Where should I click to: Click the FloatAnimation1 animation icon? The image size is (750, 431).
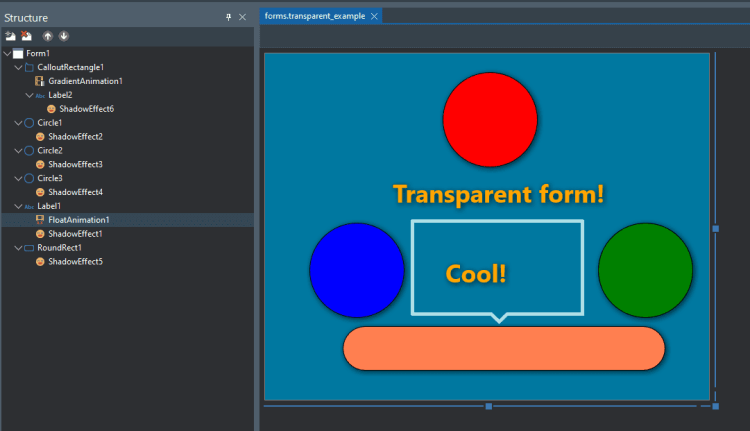[x=40, y=220]
